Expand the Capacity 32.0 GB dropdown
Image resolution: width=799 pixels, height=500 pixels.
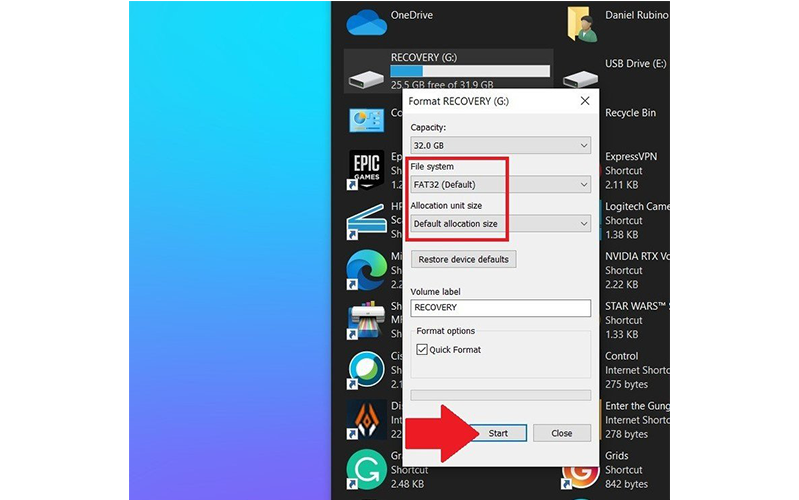click(x=500, y=145)
